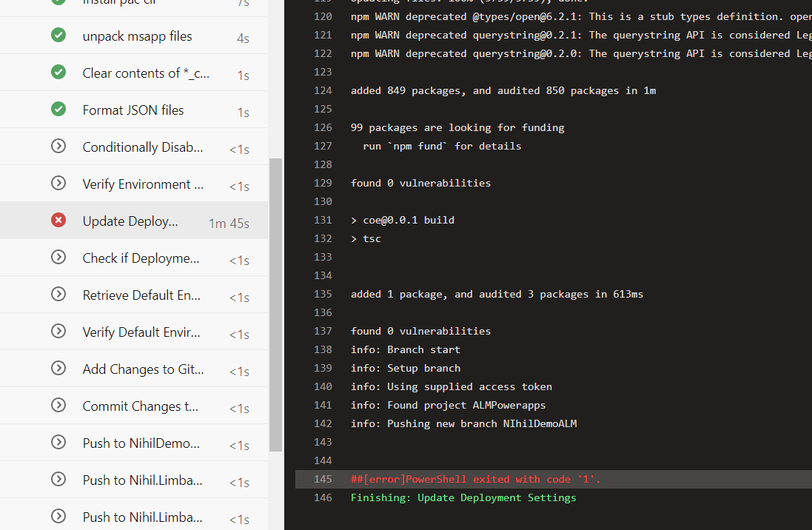812x530 pixels.
Task: Open the Verify Environment ... step
Action: pos(134,184)
